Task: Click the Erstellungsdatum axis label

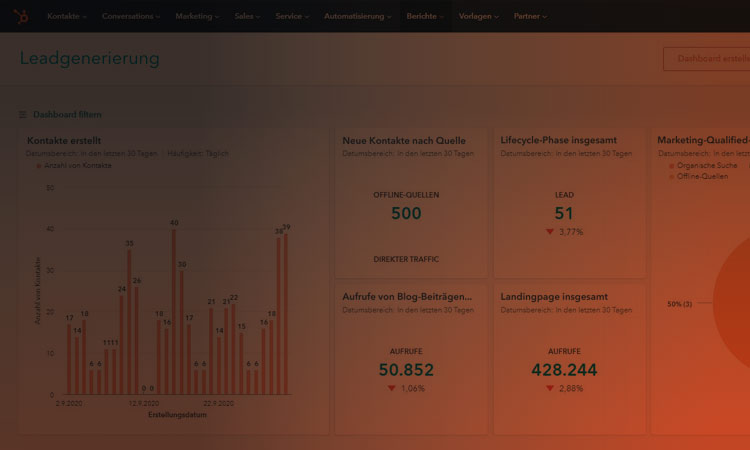Action: pos(177,415)
